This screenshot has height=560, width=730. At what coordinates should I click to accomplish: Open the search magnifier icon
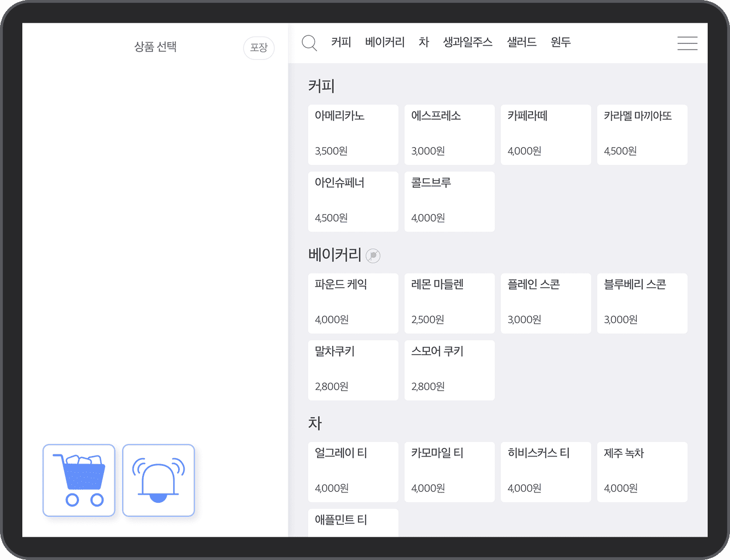coord(309,42)
